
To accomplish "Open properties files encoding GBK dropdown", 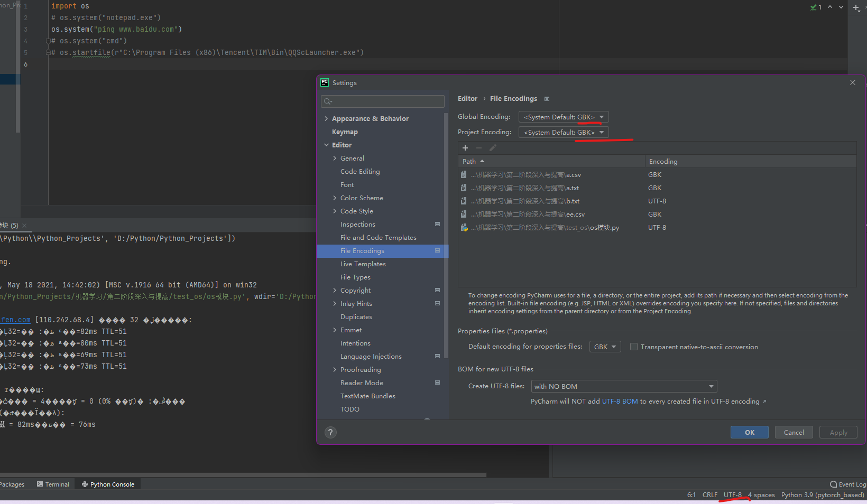I will click(605, 347).
